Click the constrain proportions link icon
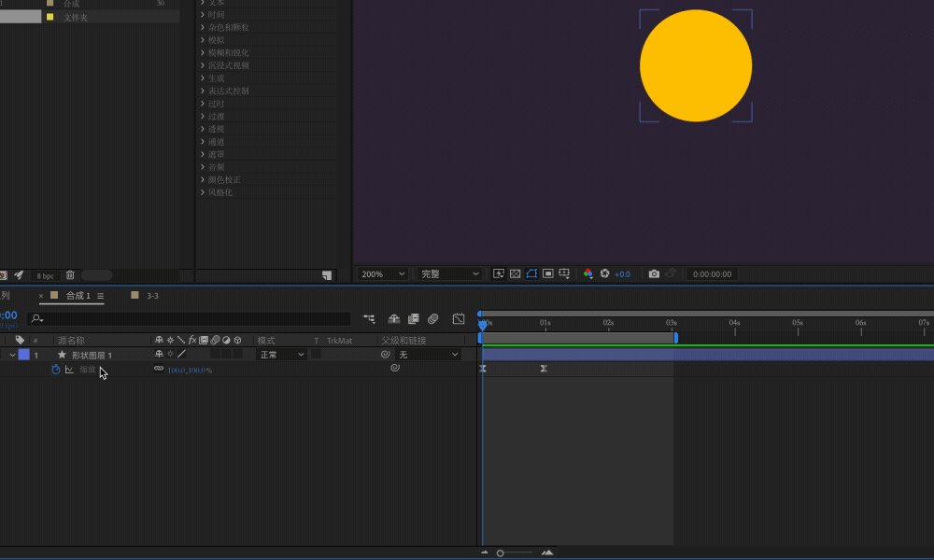Image resolution: width=934 pixels, height=560 pixels. pyautogui.click(x=159, y=369)
